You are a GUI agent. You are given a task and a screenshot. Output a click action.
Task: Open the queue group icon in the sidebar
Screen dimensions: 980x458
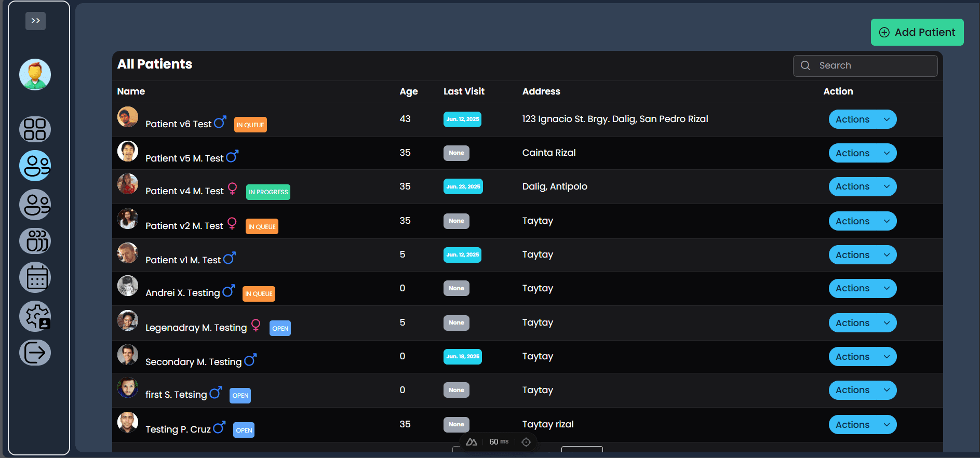point(35,241)
